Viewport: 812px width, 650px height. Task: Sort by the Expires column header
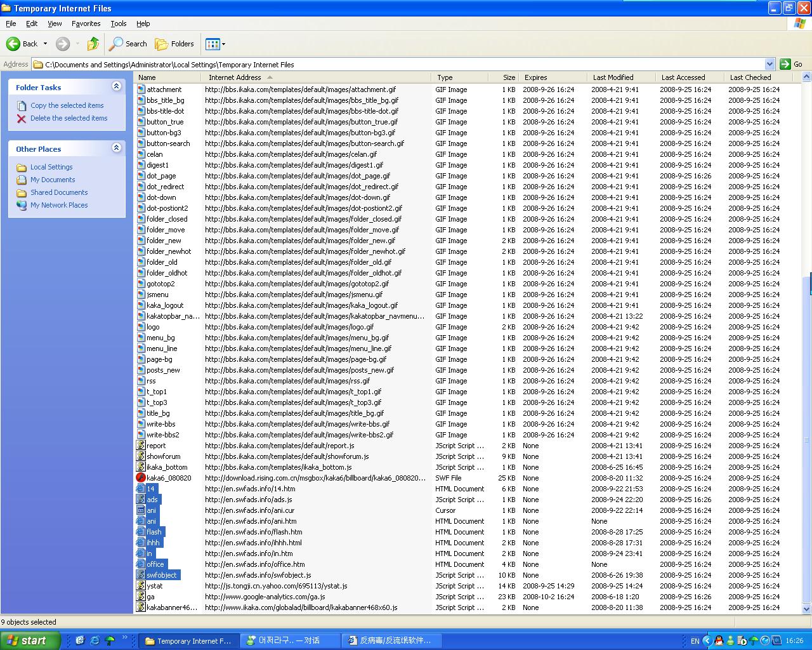554,77
